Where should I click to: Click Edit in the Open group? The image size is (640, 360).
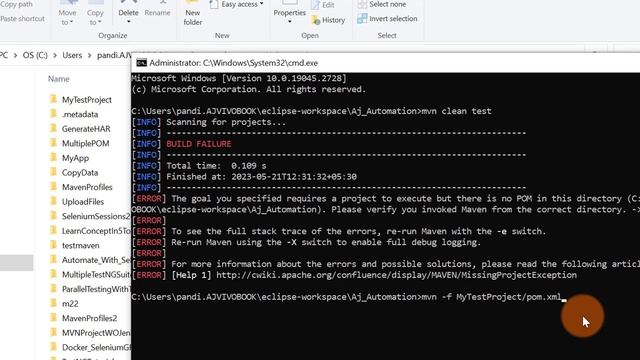pos(323,5)
